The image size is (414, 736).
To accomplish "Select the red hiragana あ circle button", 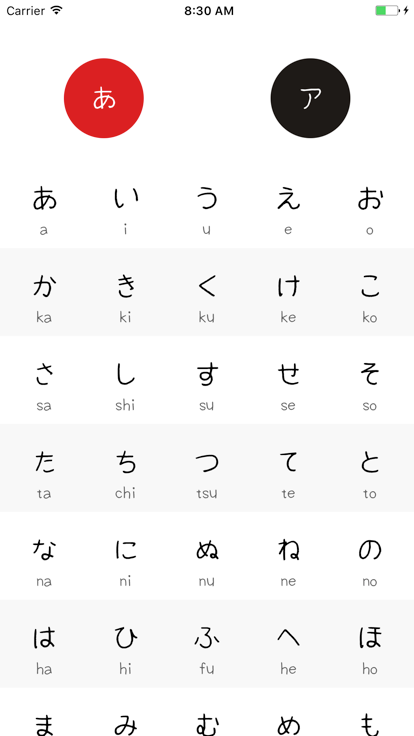I will pyautogui.click(x=104, y=98).
